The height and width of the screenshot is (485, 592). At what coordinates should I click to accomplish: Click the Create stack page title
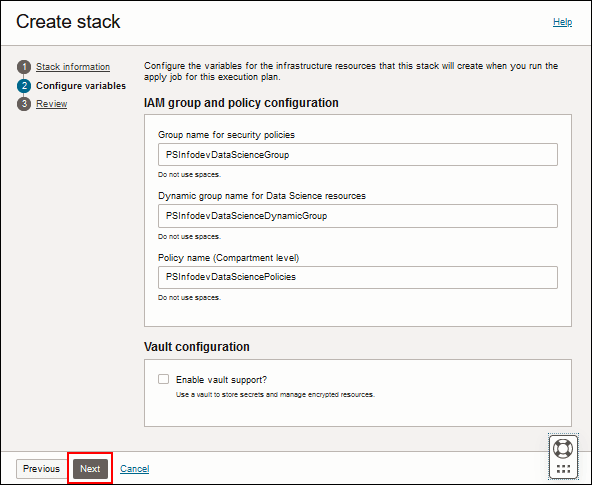(68, 22)
